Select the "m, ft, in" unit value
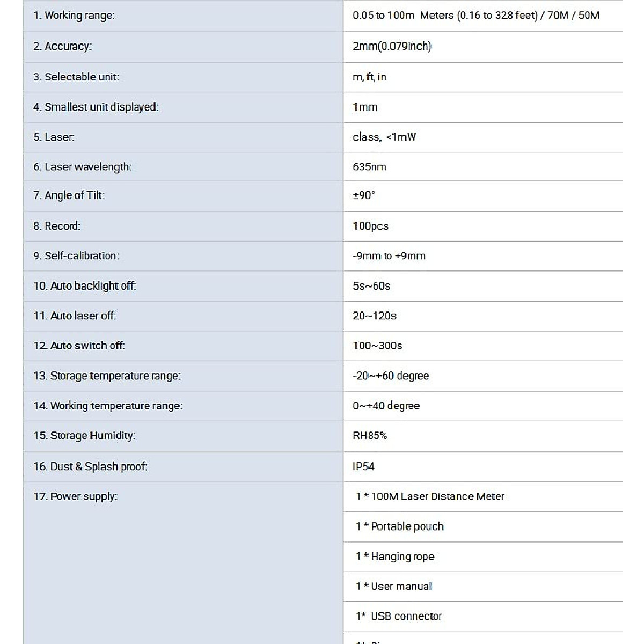Viewport: 644px width, 644px height. tap(369, 77)
